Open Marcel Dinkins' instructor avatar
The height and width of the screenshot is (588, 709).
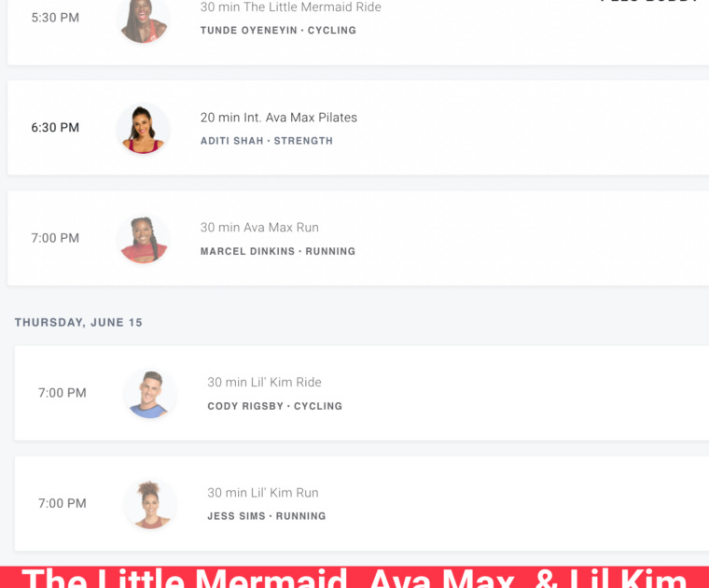144,240
